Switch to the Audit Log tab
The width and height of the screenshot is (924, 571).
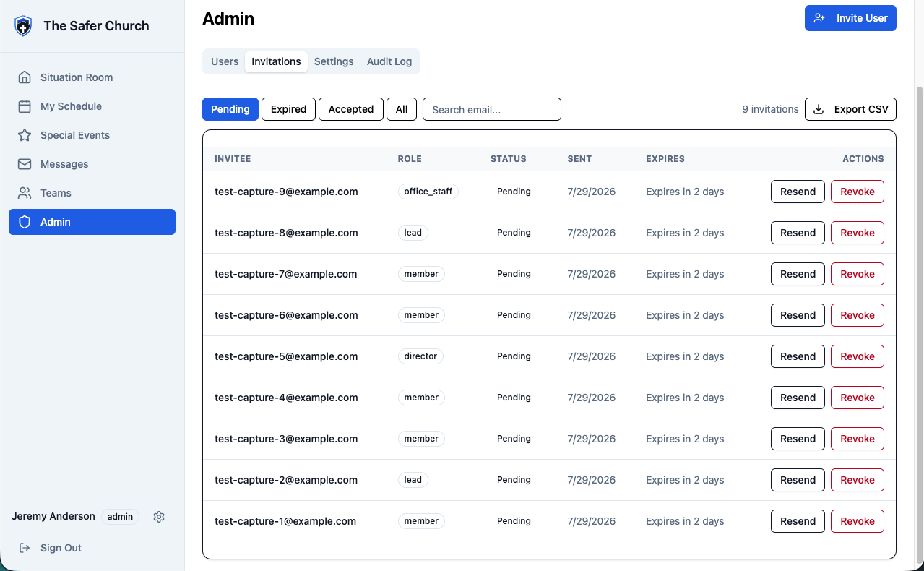click(x=389, y=61)
